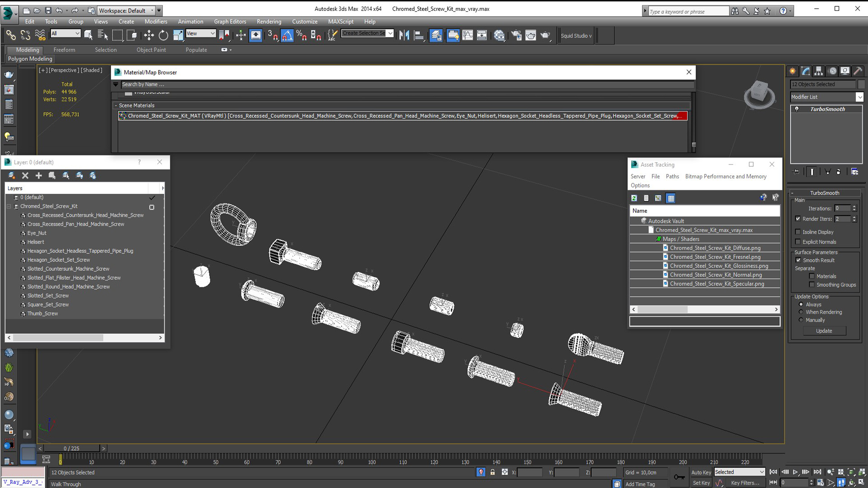Click the Set Key button
The width and height of the screenshot is (868, 488).
[701, 483]
